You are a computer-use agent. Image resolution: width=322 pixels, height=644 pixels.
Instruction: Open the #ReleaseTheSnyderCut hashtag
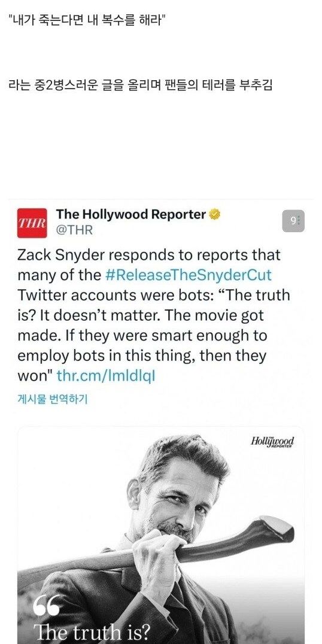pyautogui.click(x=189, y=275)
